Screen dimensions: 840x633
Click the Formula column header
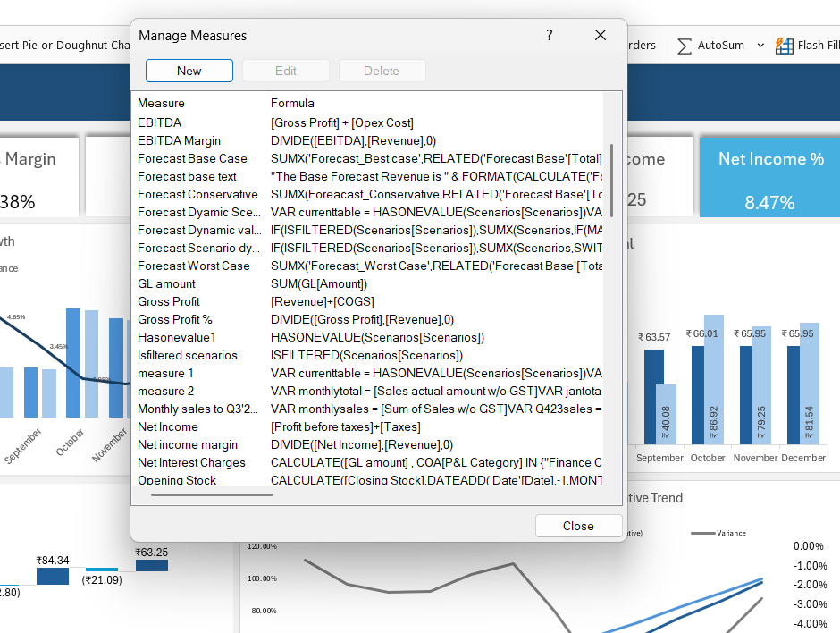click(293, 103)
